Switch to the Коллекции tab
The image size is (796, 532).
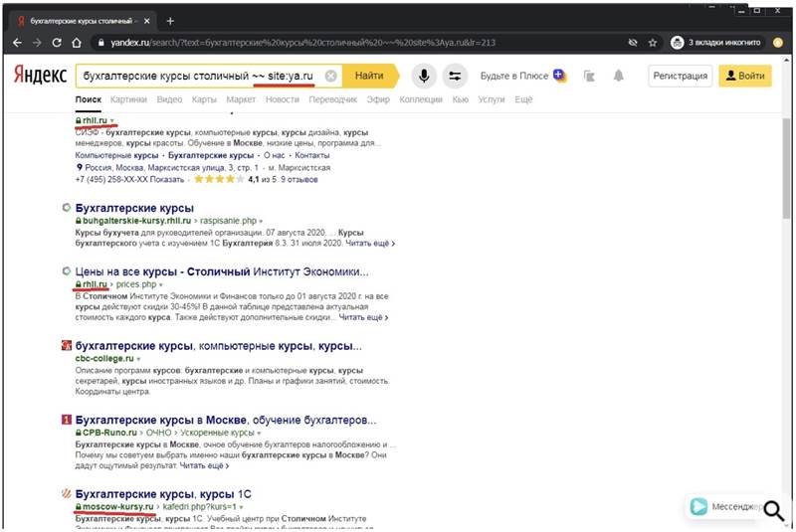pyautogui.click(x=421, y=99)
